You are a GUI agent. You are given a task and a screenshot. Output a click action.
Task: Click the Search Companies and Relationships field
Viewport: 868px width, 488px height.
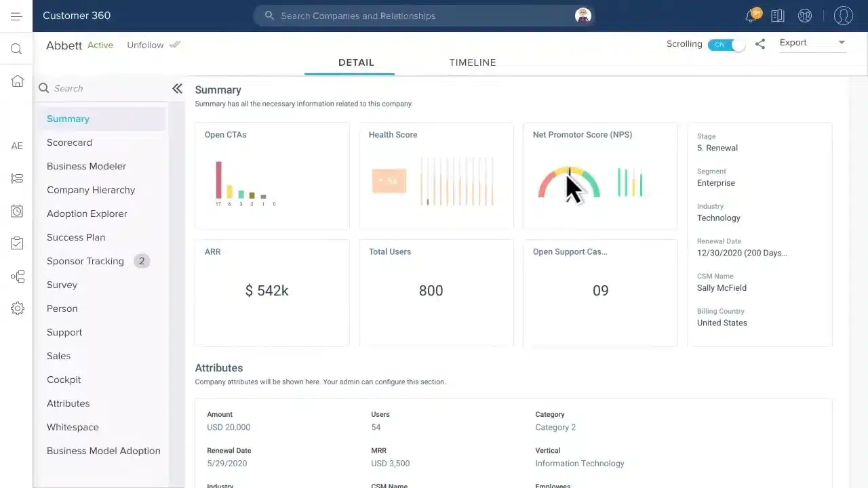pyautogui.click(x=407, y=16)
